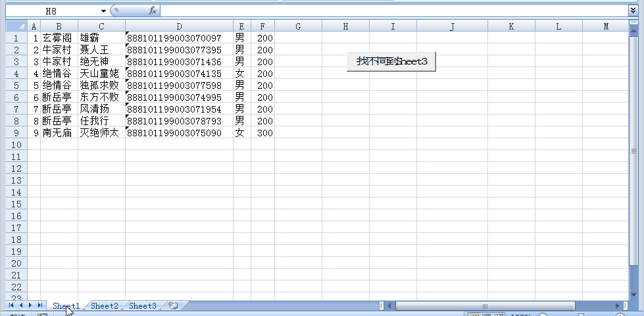Select the ID cell 888101199003071436
Viewport: 644px width, 316px height.
(179, 62)
